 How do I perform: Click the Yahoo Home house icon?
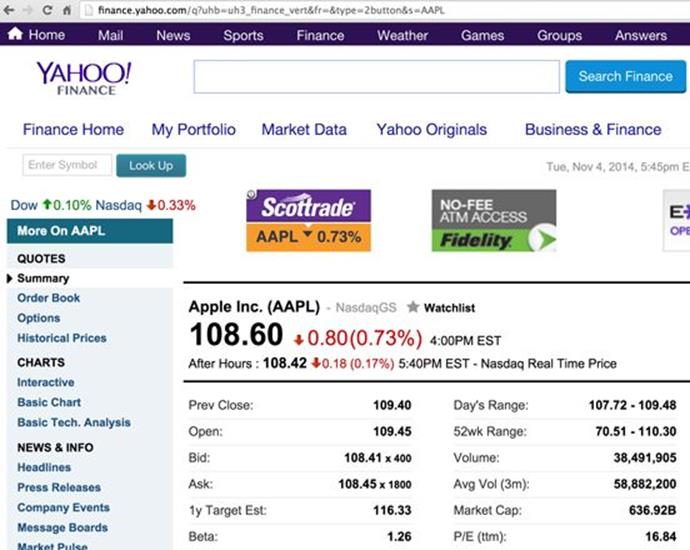pos(15,34)
